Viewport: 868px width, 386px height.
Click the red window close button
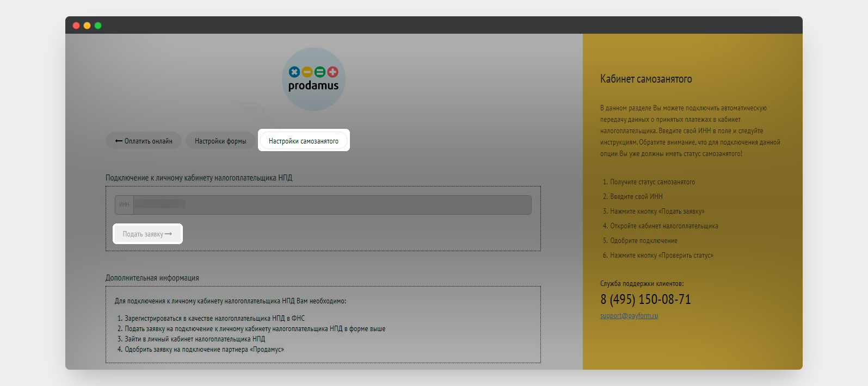click(x=76, y=26)
